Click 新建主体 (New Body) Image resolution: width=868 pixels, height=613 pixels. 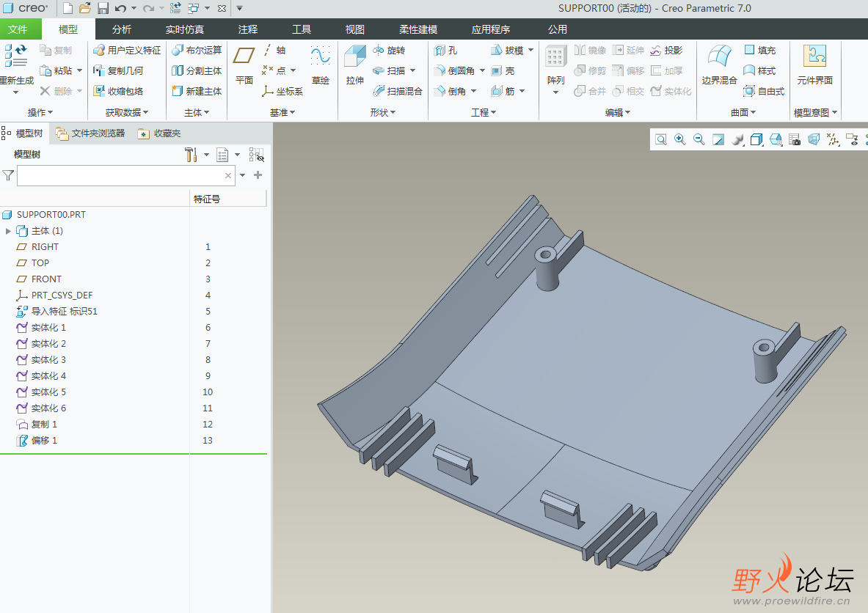(197, 91)
